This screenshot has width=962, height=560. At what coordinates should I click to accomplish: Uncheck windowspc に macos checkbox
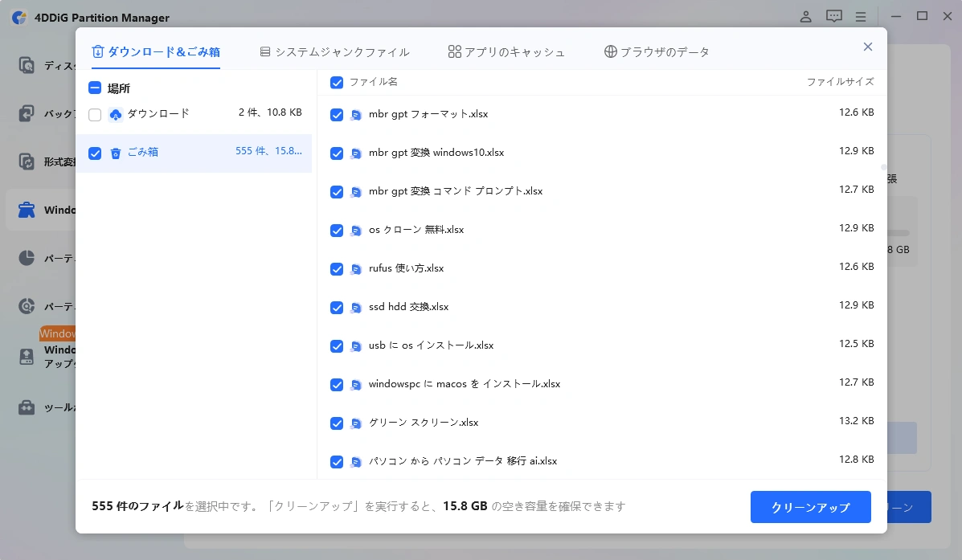[x=336, y=385]
